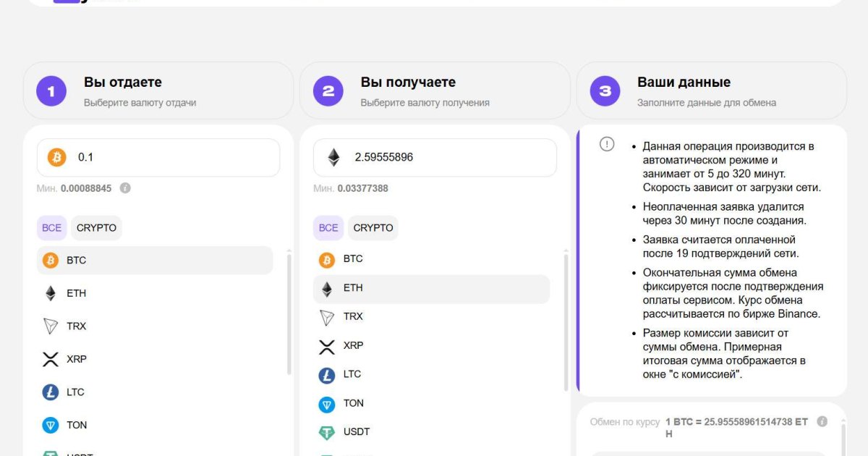Screen dimensions: 868x456
Task: Click the minimum value 0.03377388
Action: point(362,188)
